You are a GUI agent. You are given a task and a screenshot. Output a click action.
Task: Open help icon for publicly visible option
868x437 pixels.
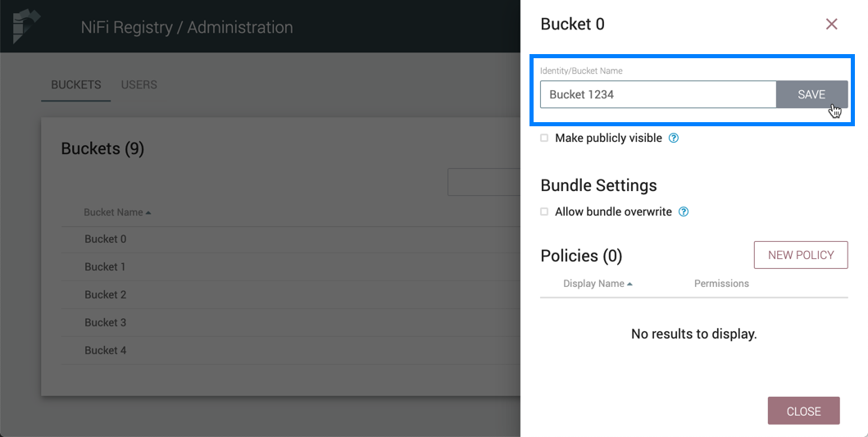(674, 139)
